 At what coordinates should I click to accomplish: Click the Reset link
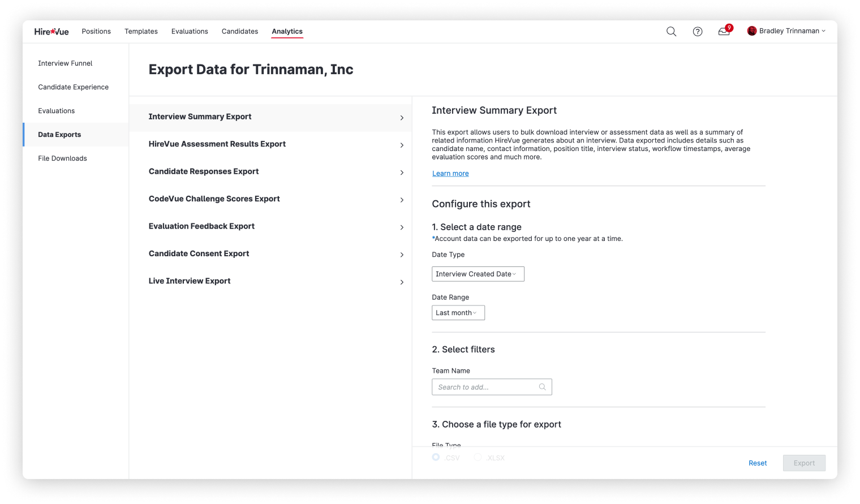(758, 463)
